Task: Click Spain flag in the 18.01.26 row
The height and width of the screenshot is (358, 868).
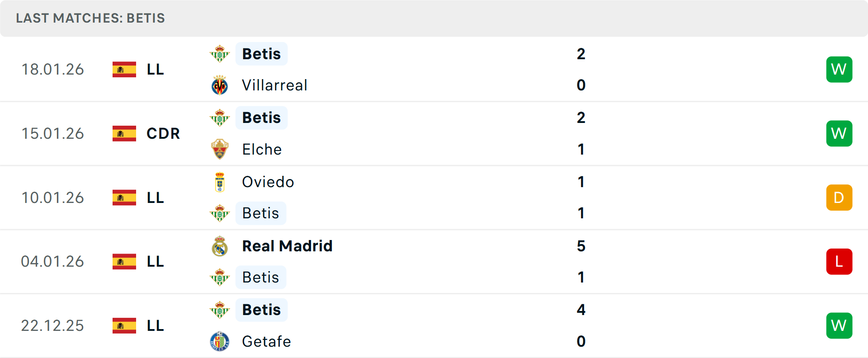Action: point(124,70)
